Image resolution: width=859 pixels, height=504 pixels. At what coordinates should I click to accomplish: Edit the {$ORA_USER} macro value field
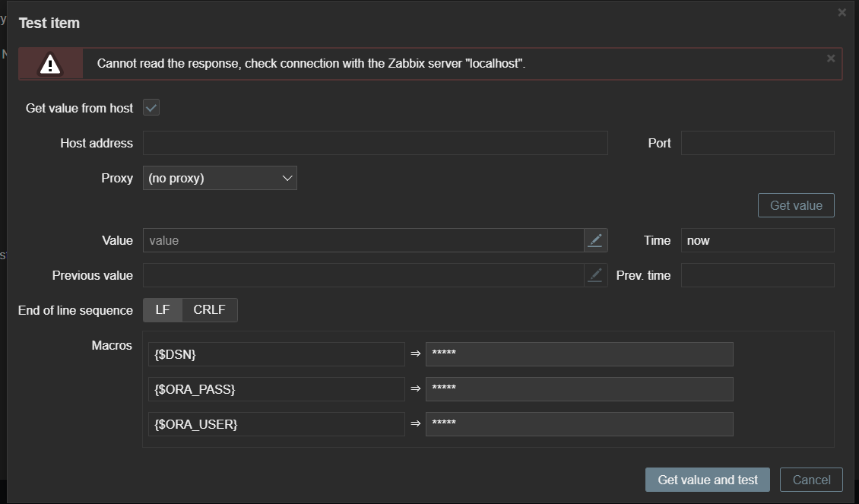[x=578, y=424]
